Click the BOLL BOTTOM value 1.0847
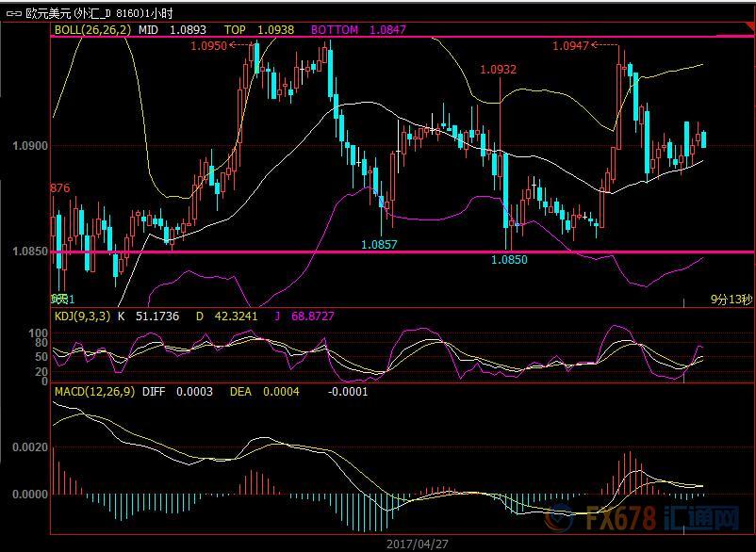Screen dimensions: 756x552 [x=387, y=30]
